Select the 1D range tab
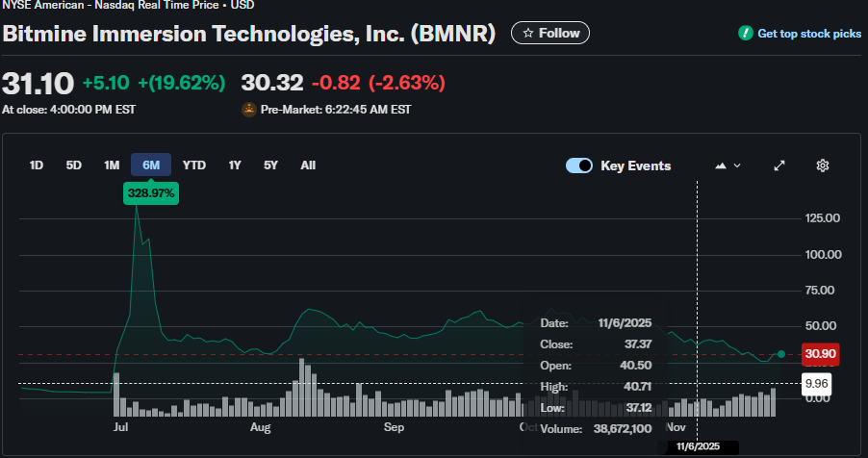868x458 pixels. click(x=36, y=165)
